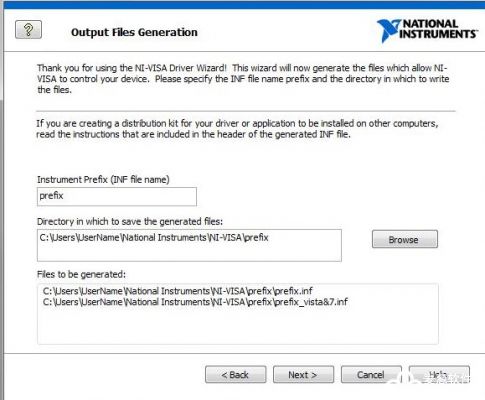Click the directory path text box
This screenshot has width=485, height=400.
click(x=189, y=245)
